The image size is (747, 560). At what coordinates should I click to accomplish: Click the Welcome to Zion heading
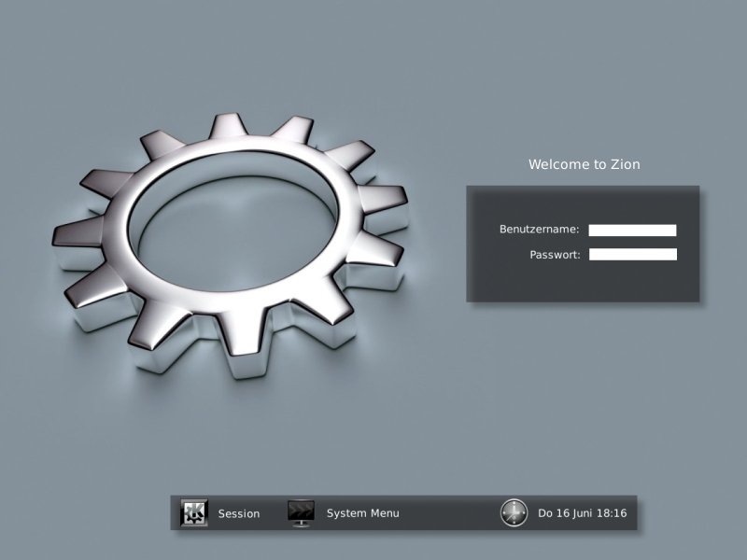pos(585,164)
